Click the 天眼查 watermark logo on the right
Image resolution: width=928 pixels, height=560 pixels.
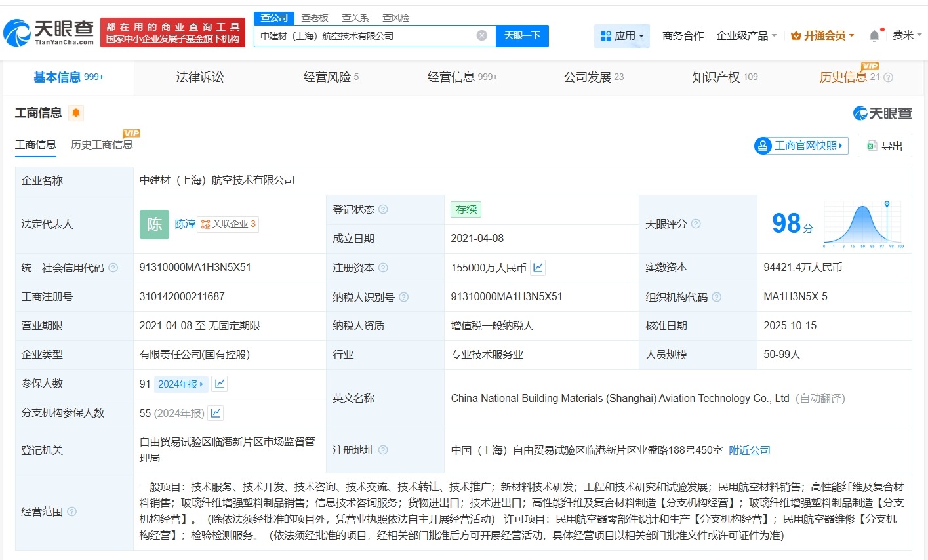coord(882,113)
